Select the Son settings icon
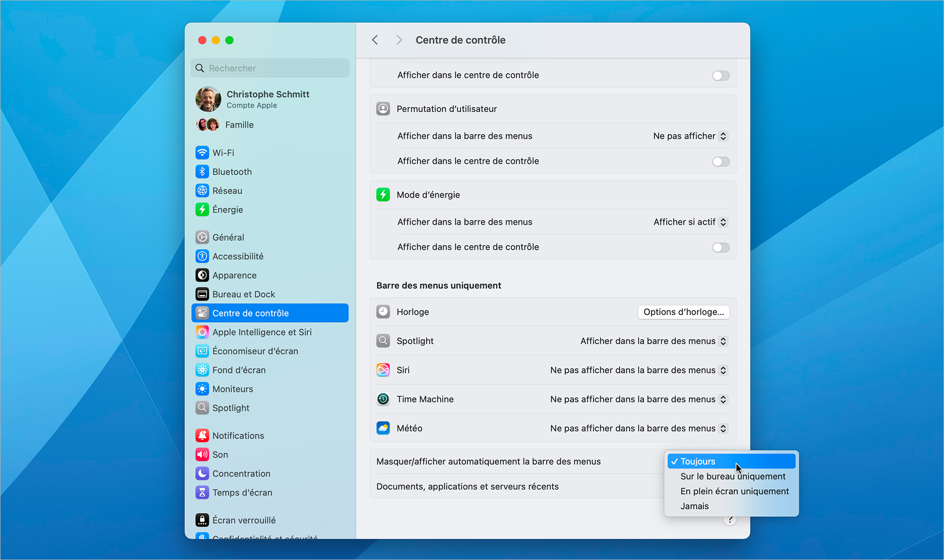The width and height of the screenshot is (944, 560). click(x=202, y=454)
